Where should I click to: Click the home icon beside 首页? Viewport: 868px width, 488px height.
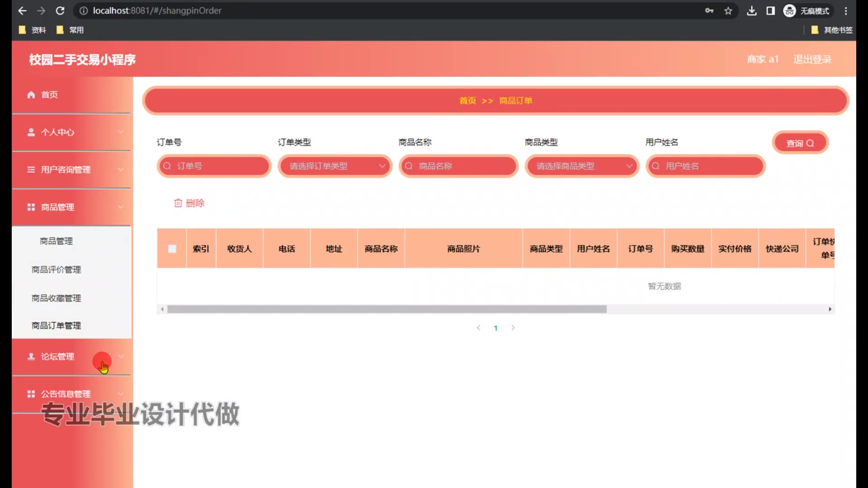[31, 94]
